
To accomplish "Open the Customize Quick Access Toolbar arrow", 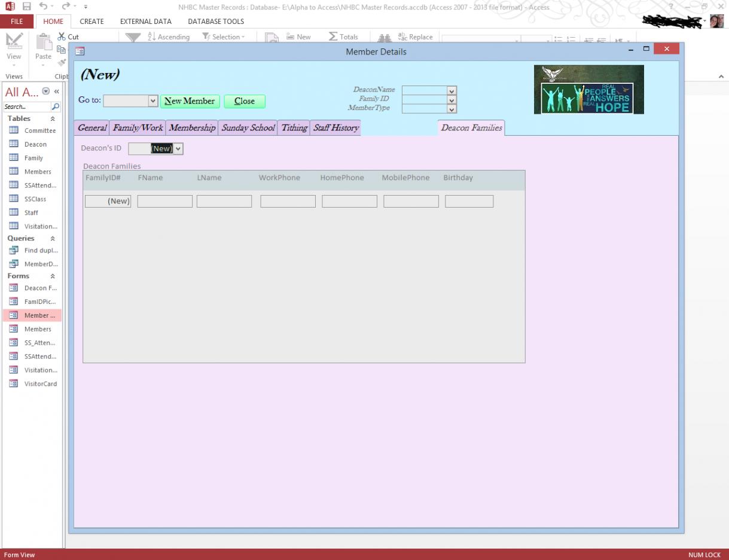I will [x=87, y=7].
